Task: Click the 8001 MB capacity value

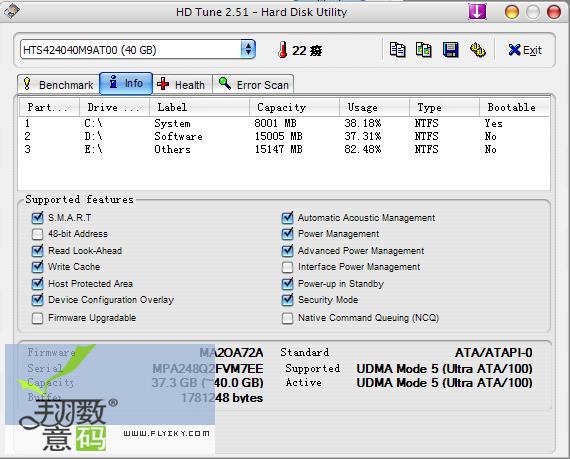Action: (275, 124)
